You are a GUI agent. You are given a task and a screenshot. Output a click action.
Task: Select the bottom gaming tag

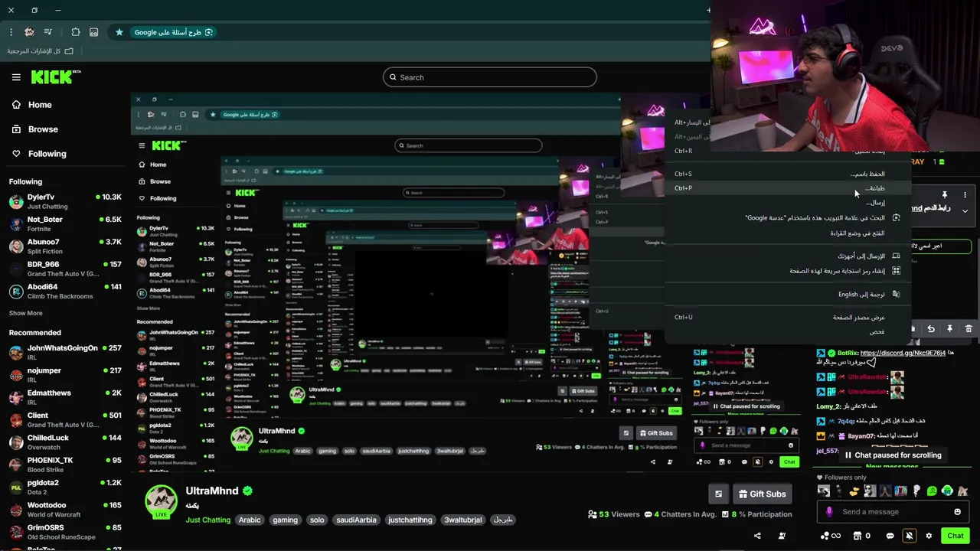coord(285,520)
